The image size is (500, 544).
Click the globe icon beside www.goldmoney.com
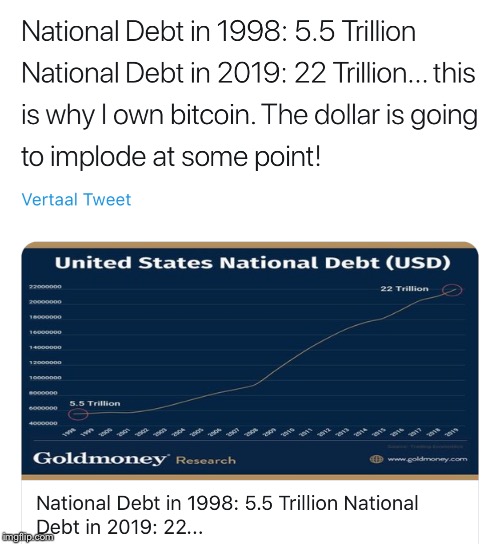(x=376, y=459)
